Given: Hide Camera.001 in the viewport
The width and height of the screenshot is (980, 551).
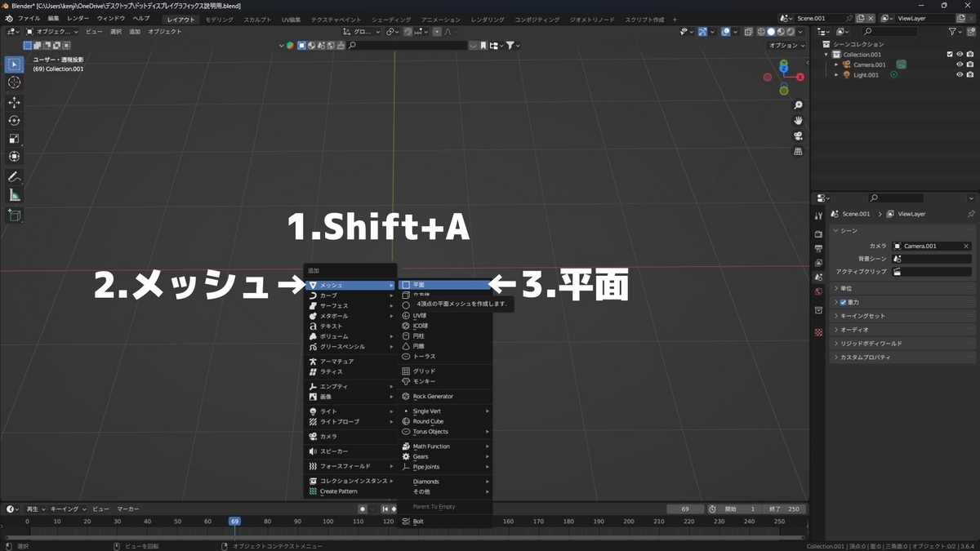Looking at the screenshot, I should tap(960, 64).
